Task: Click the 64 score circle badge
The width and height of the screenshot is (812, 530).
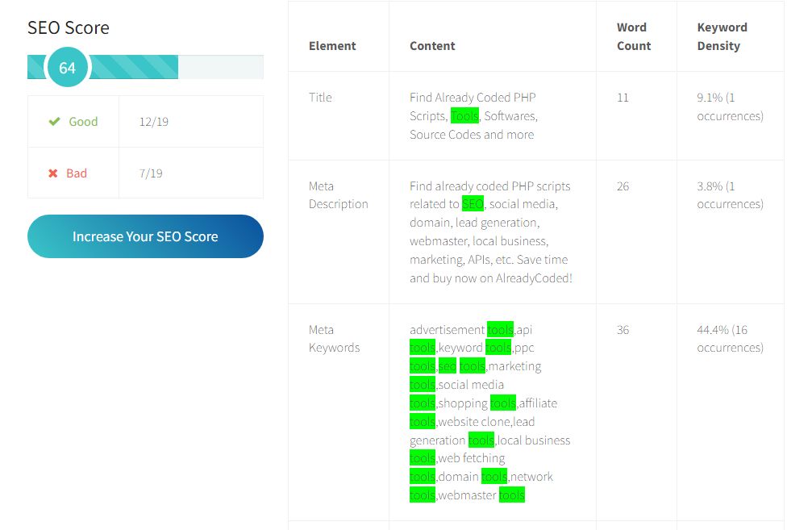Action: [67, 67]
